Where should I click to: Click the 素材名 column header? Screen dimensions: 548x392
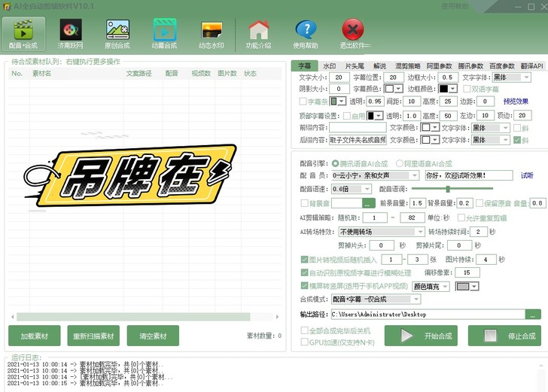(x=41, y=74)
